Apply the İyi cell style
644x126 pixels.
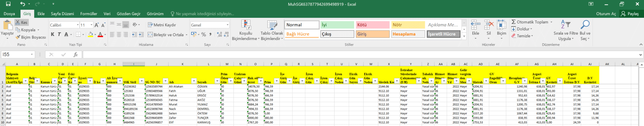click(x=337, y=25)
